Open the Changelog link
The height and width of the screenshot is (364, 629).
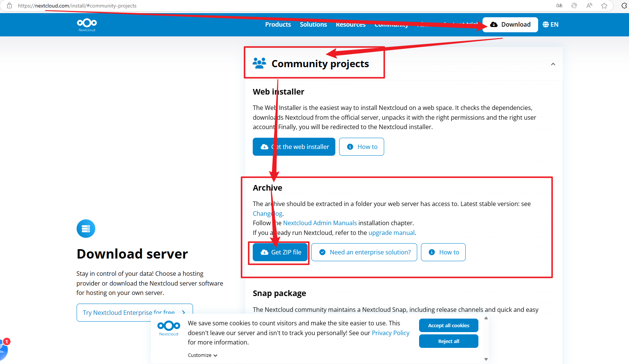[x=267, y=214]
